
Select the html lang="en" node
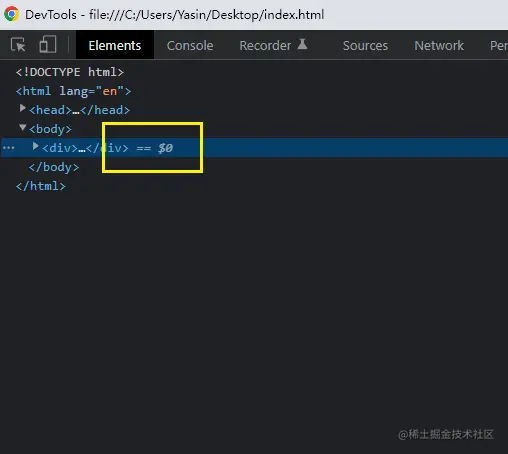(73, 91)
